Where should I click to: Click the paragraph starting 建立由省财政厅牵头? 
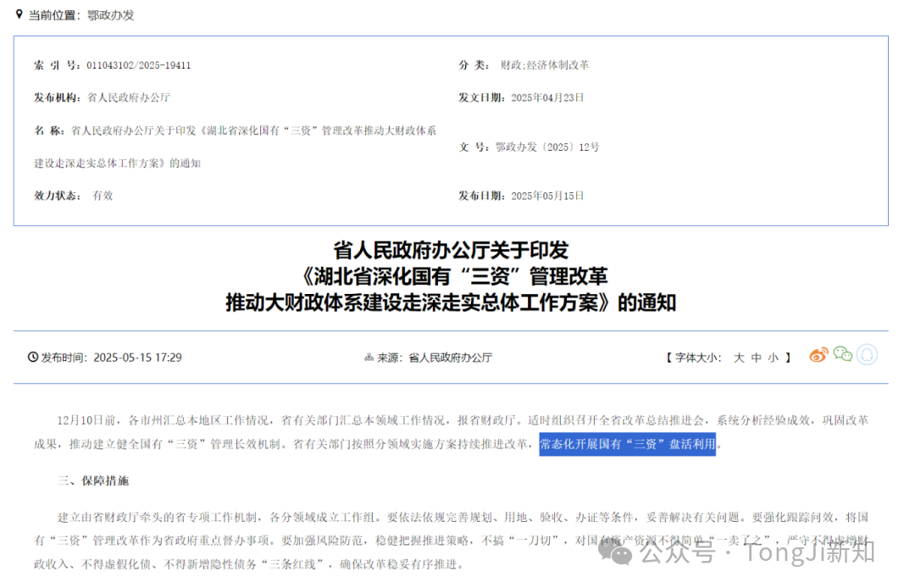(451, 541)
